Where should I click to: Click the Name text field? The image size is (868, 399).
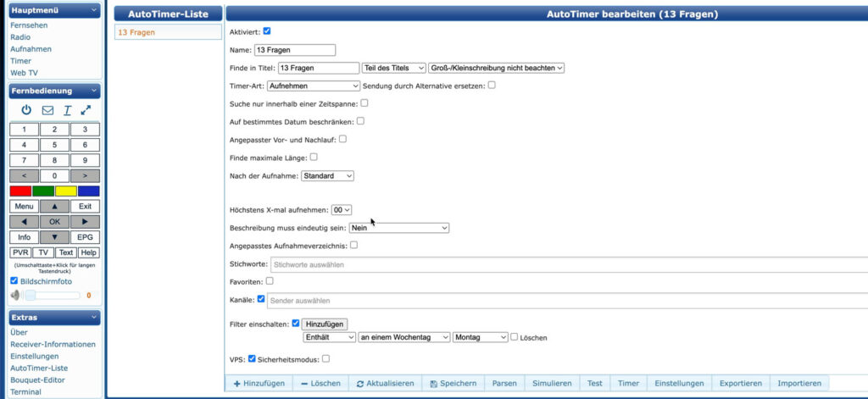tap(295, 50)
